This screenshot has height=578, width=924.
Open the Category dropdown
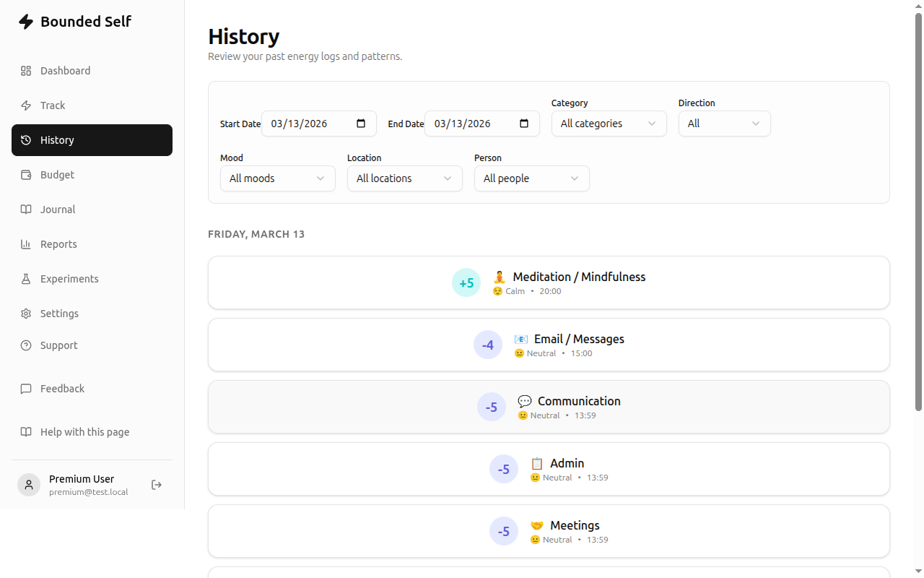click(x=609, y=124)
